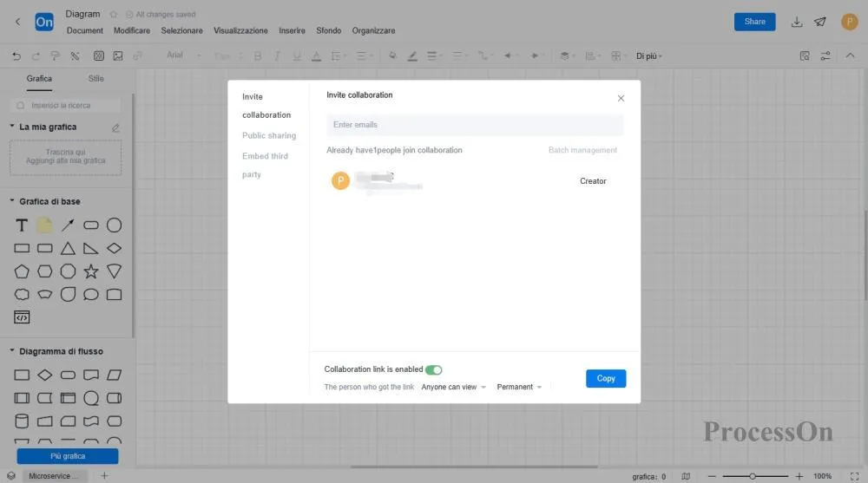The width and height of the screenshot is (868, 483).
Task: Open the 'Anyone can view' permission dropdown
Action: pyautogui.click(x=453, y=388)
